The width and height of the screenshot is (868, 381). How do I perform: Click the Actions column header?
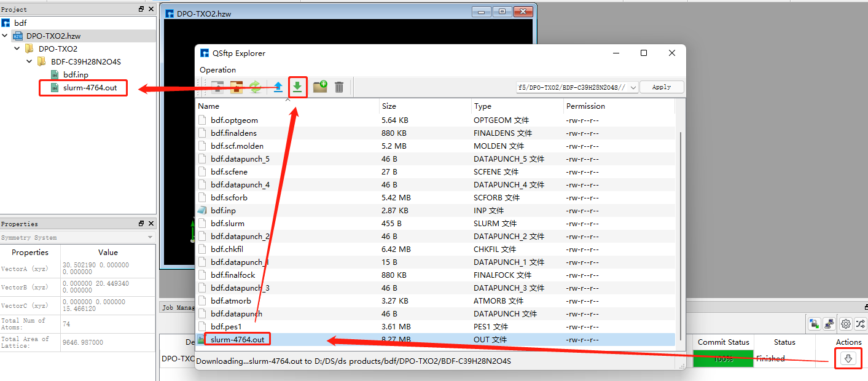pyautogui.click(x=848, y=342)
